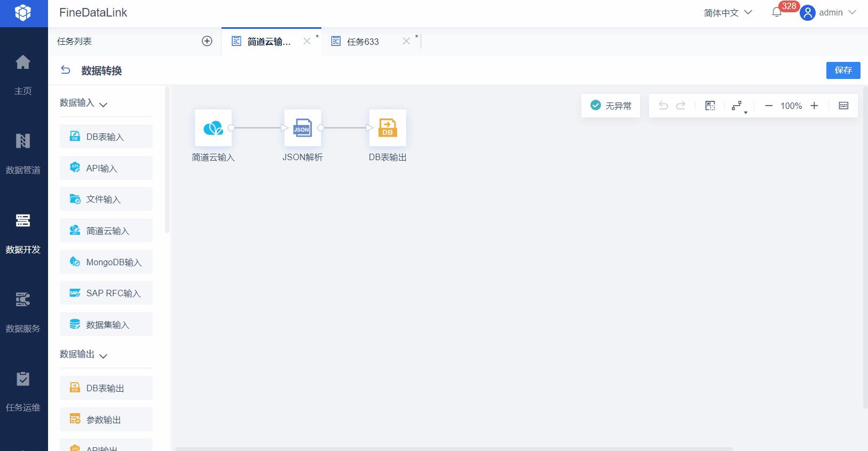Pick 简道云输入 operator from the list

(x=106, y=231)
